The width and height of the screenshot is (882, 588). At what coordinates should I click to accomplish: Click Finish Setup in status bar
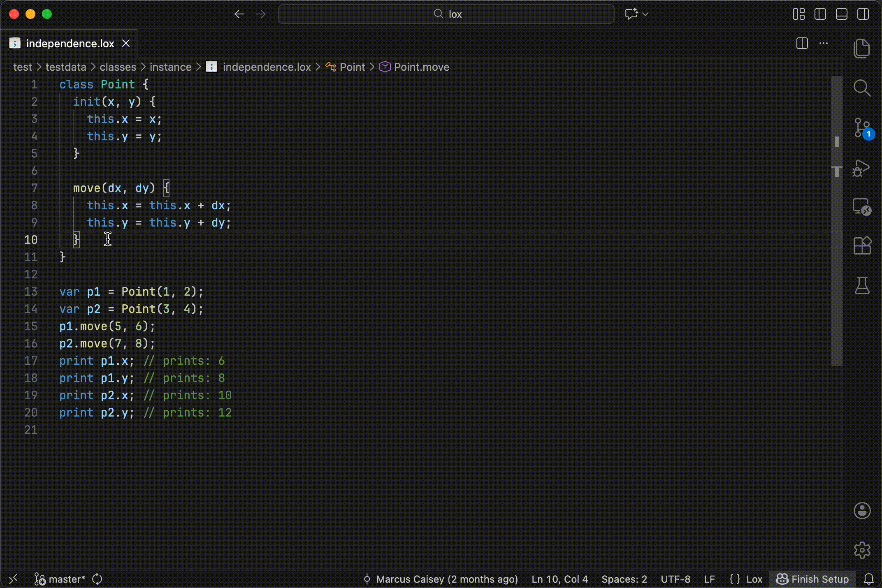tap(812, 579)
